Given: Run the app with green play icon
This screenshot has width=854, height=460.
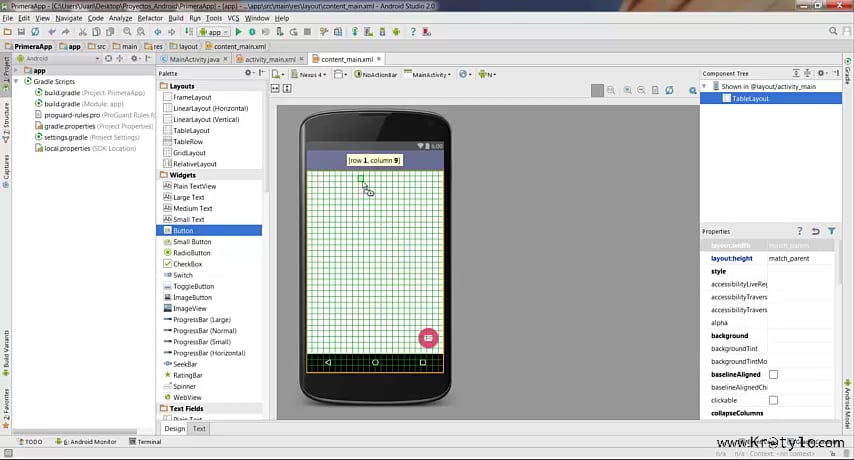Looking at the screenshot, I should [x=239, y=32].
